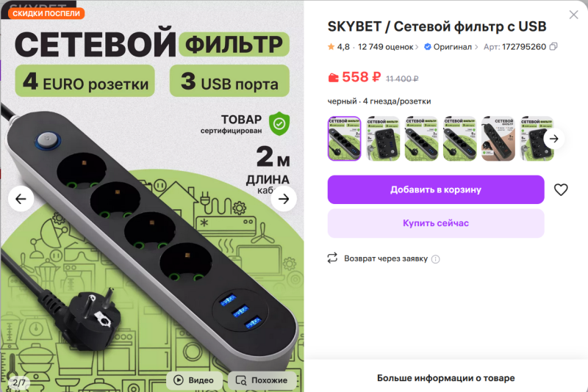588x392 pixels.
Task: Click Добавить в корзину button
Action: coord(436,190)
